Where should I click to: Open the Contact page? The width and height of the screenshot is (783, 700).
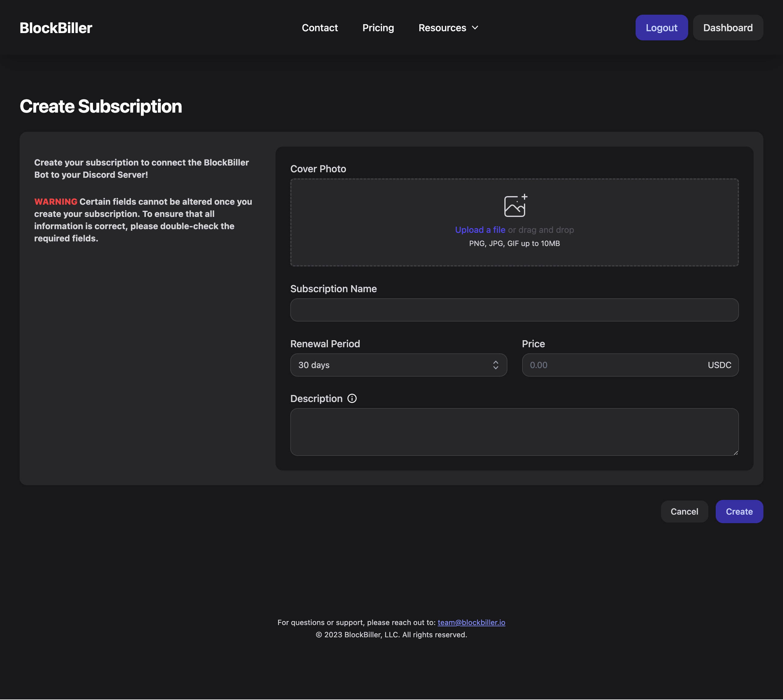click(320, 28)
